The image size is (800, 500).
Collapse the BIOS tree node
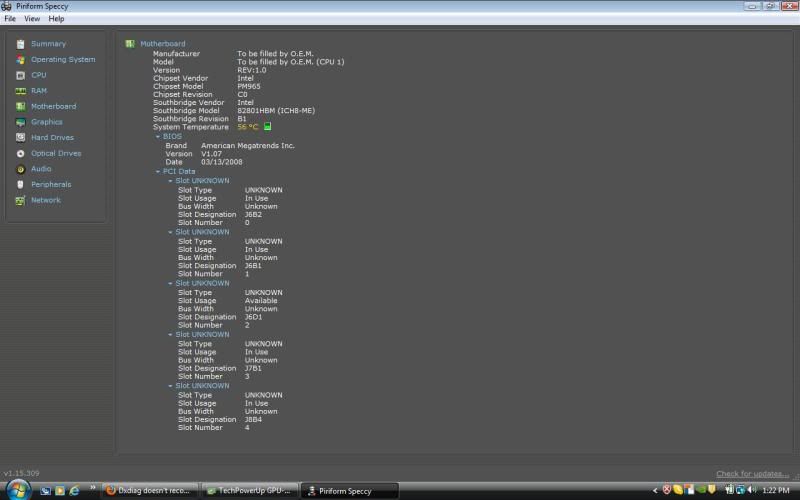click(x=158, y=137)
